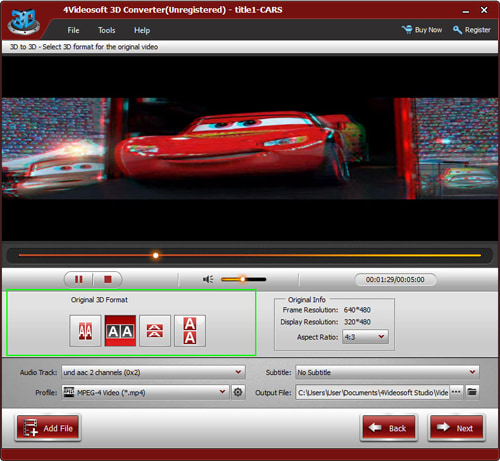Open the output folder icon

click(x=472, y=392)
